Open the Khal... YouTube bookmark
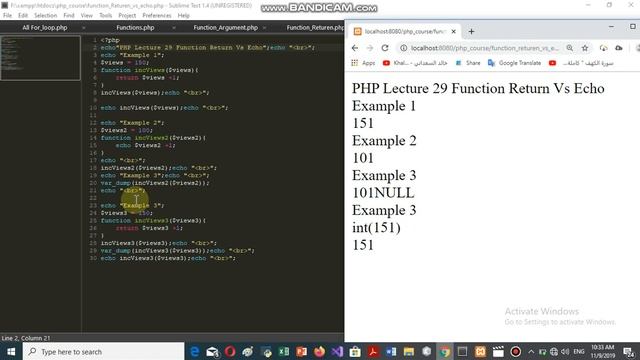Image resolution: width=640 pixels, height=360 pixels. [415, 63]
